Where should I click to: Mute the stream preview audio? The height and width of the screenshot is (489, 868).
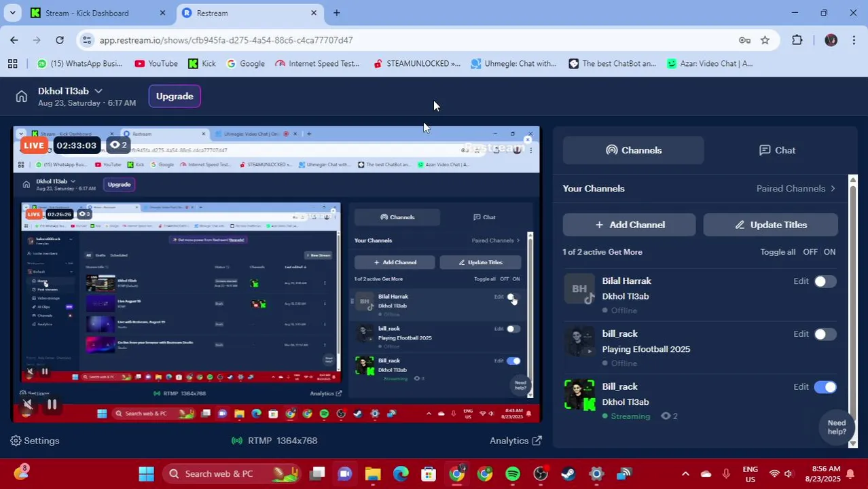click(x=27, y=405)
